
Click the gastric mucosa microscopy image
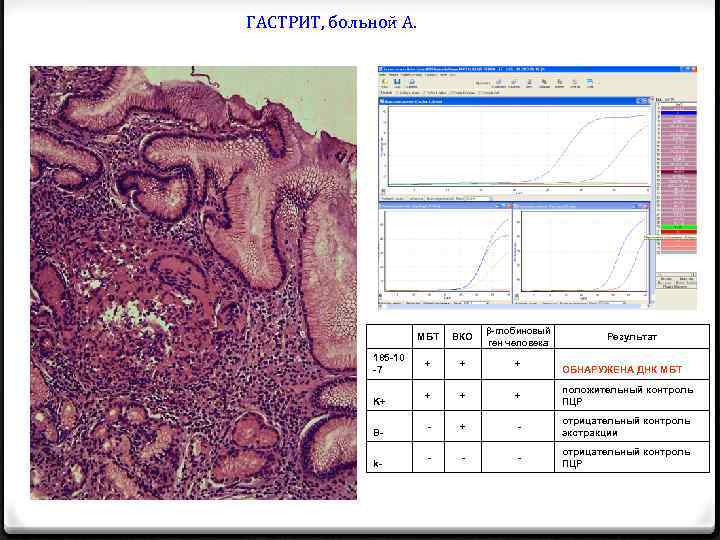[x=193, y=283]
